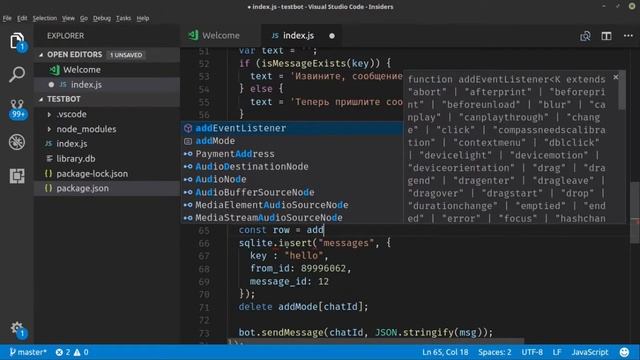This screenshot has width=640, height=360.
Task: Open Source Control view with 99+ badge
Action: pos(18,109)
